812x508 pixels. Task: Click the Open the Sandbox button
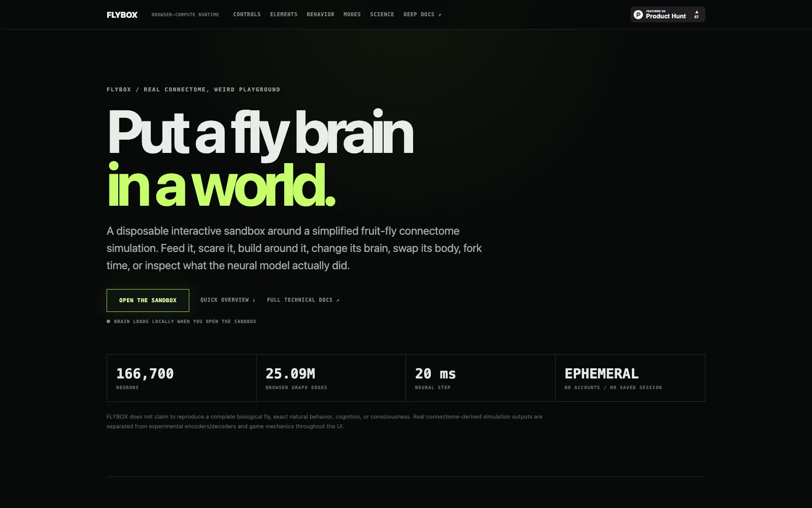[x=148, y=300]
